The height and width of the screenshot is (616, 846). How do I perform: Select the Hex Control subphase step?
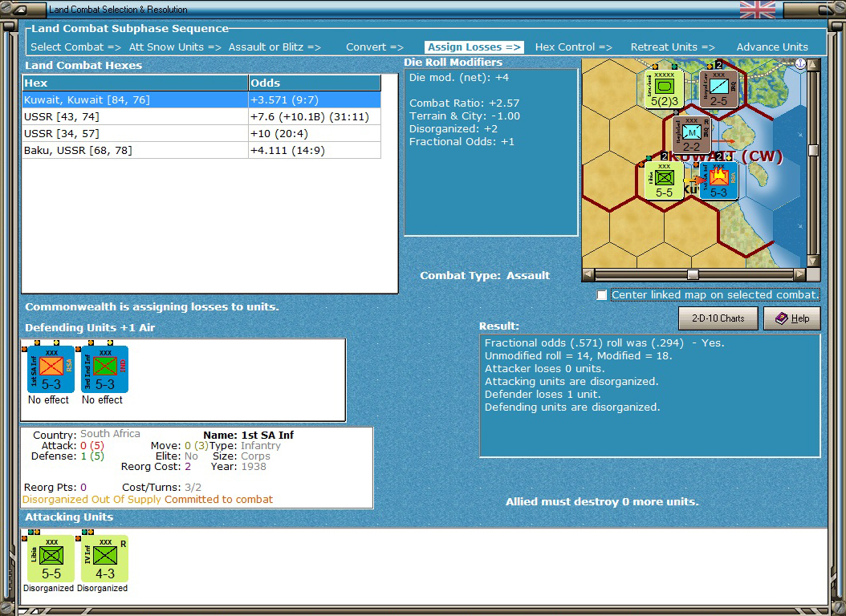click(x=574, y=47)
